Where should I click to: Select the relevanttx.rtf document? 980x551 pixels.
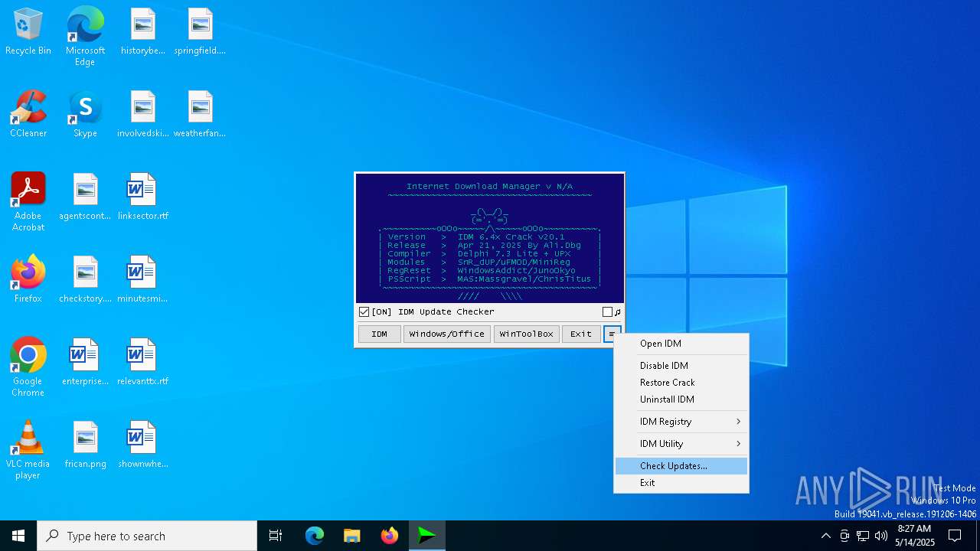click(x=142, y=363)
